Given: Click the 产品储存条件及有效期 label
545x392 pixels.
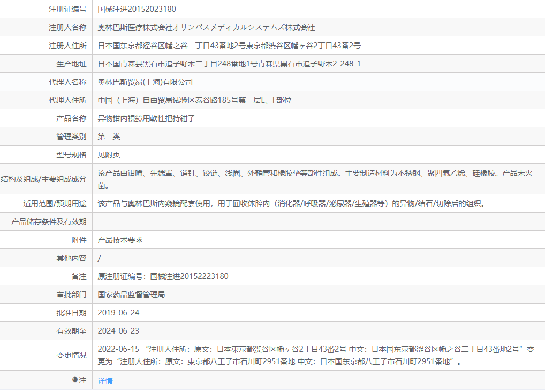Looking at the screenshot, I should 49,222.
